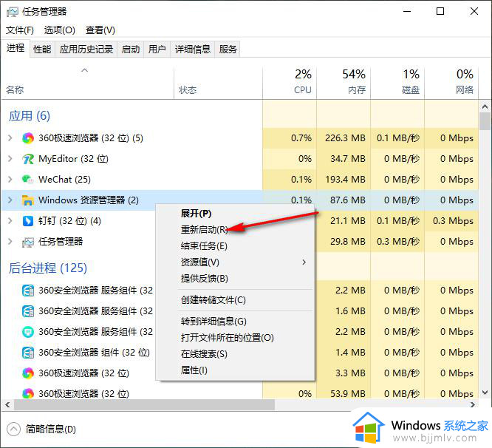Click the 后台进程 (125) group heading
Image resolution: width=492 pixels, height=448 pixels.
click(x=48, y=268)
